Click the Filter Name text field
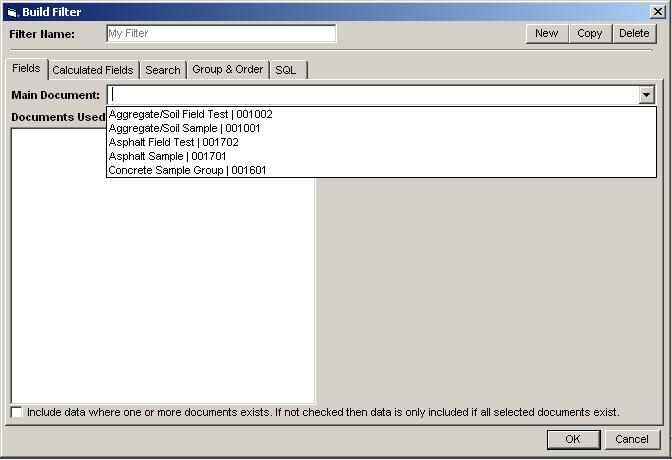Screen dimensions: 672x460 pyautogui.click(x=221, y=33)
